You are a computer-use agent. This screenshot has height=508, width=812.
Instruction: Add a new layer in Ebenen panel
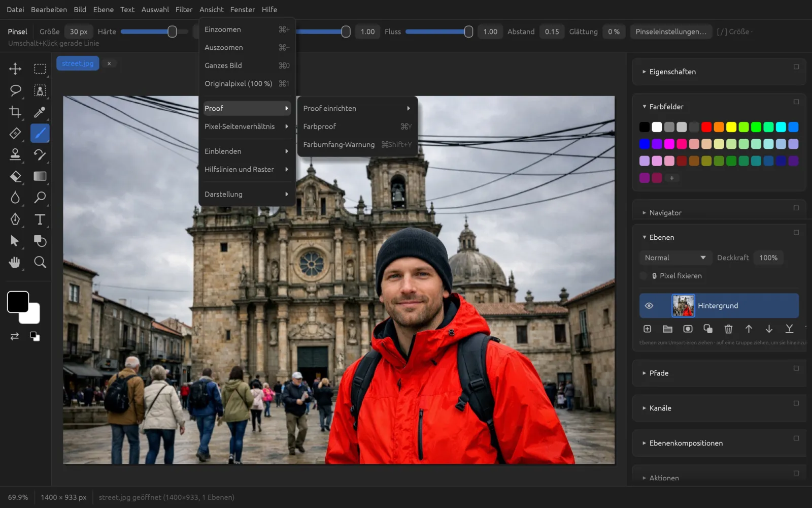tap(647, 329)
